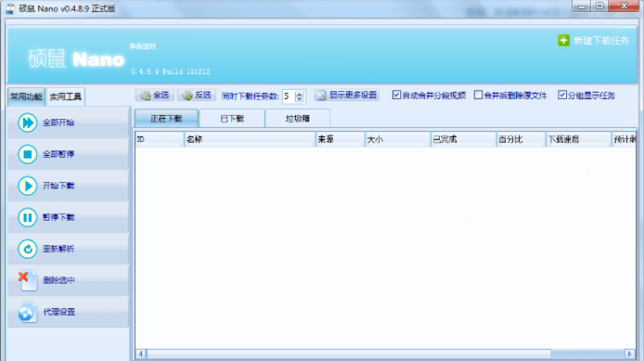This screenshot has width=644, height=361.
Task: Click 暂停下载 label in sidebar
Action: [x=58, y=217]
